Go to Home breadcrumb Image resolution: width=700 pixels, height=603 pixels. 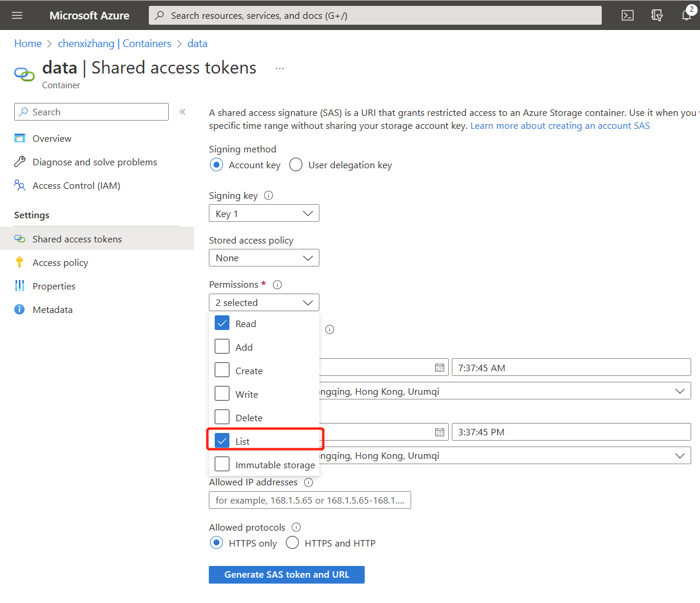coord(28,44)
